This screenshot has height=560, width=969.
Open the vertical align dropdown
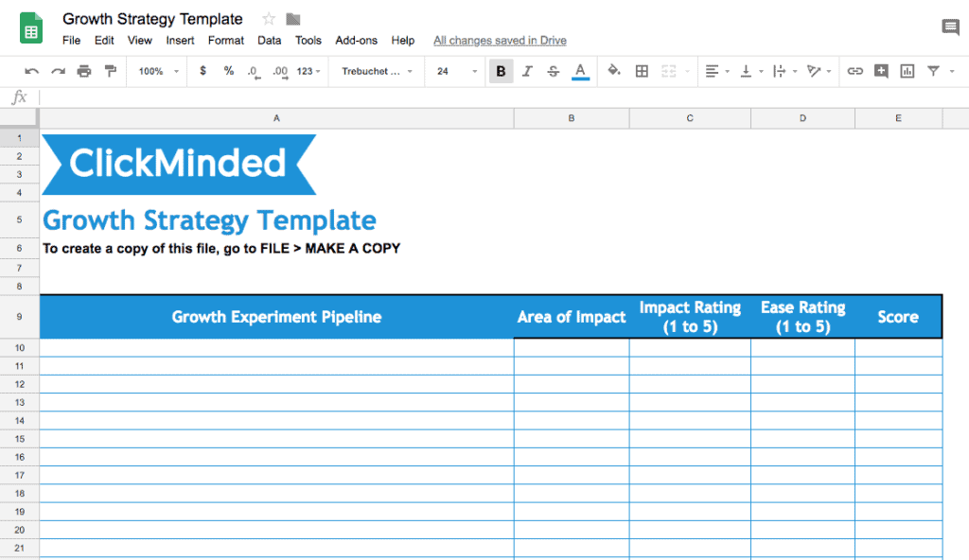click(x=751, y=71)
